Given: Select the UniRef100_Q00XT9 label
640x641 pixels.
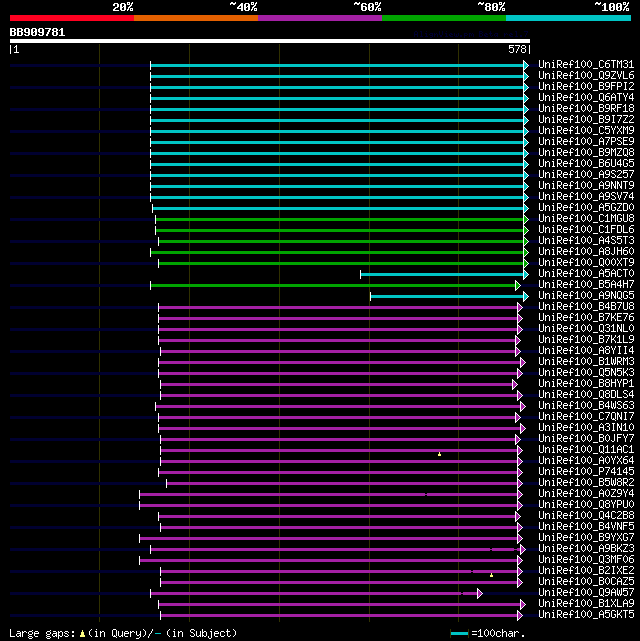Looking at the screenshot, I should pos(586,262).
